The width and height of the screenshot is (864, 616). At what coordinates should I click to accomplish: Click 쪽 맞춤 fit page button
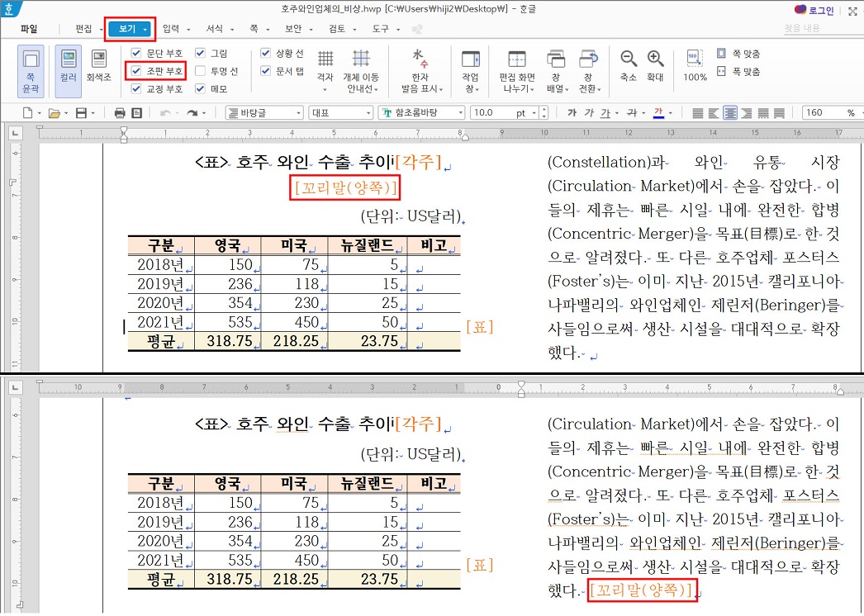tap(738, 54)
